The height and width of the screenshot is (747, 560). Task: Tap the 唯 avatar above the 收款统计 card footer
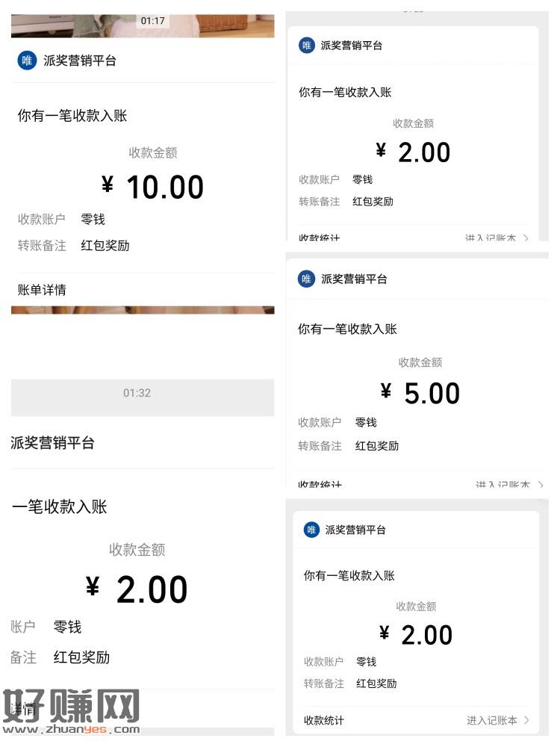[311, 530]
